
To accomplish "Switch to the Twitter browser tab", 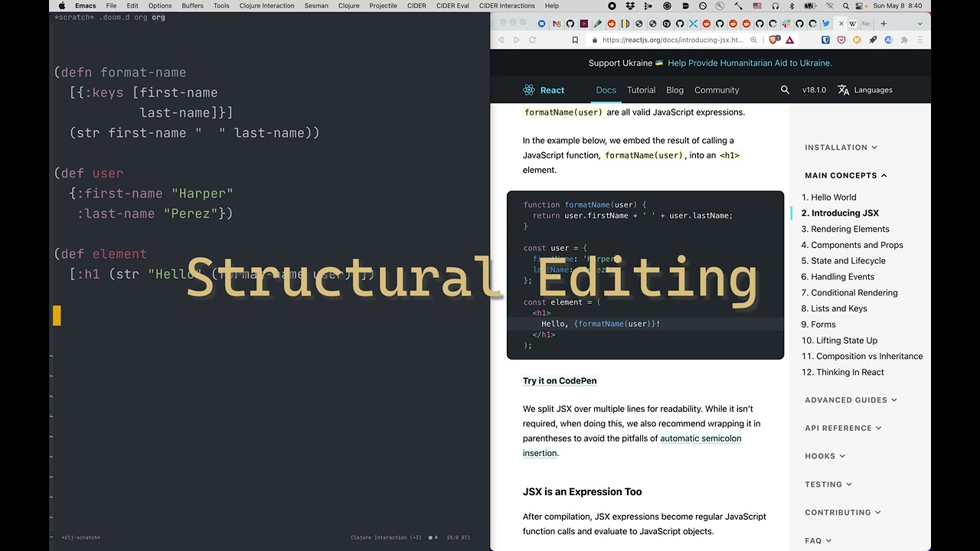I will click(825, 24).
